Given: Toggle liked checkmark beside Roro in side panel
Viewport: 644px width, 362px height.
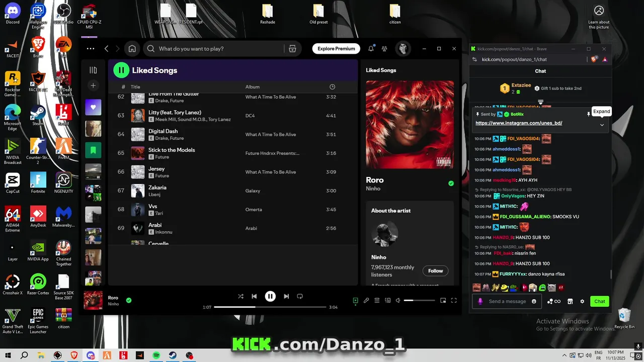Looking at the screenshot, I should tap(451, 184).
